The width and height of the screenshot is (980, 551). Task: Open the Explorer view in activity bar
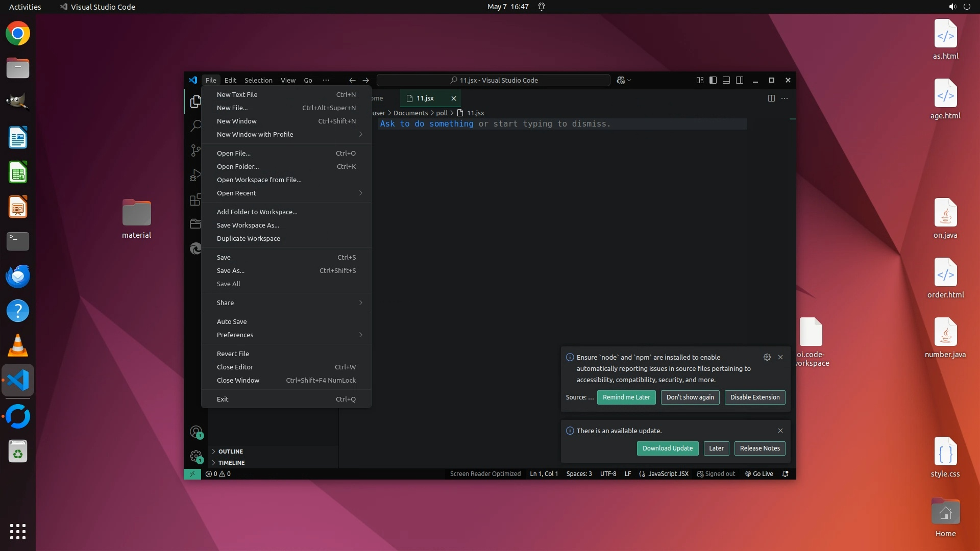pyautogui.click(x=195, y=102)
